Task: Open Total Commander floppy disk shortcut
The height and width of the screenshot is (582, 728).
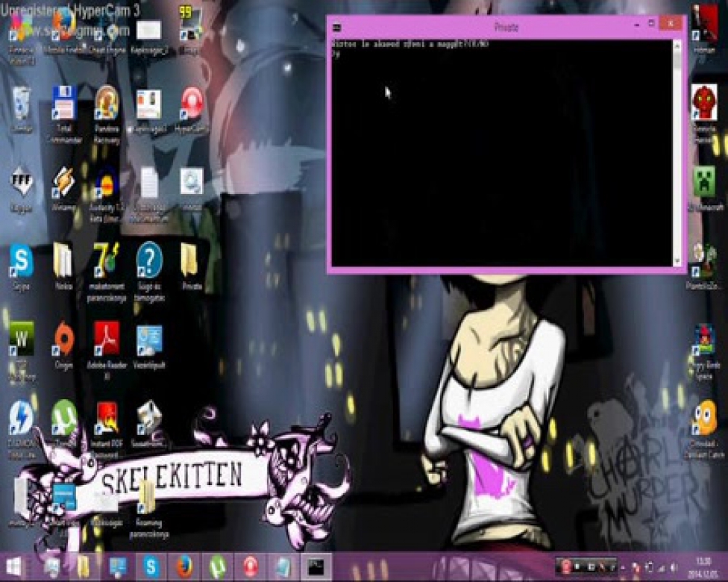Action: [x=63, y=114]
